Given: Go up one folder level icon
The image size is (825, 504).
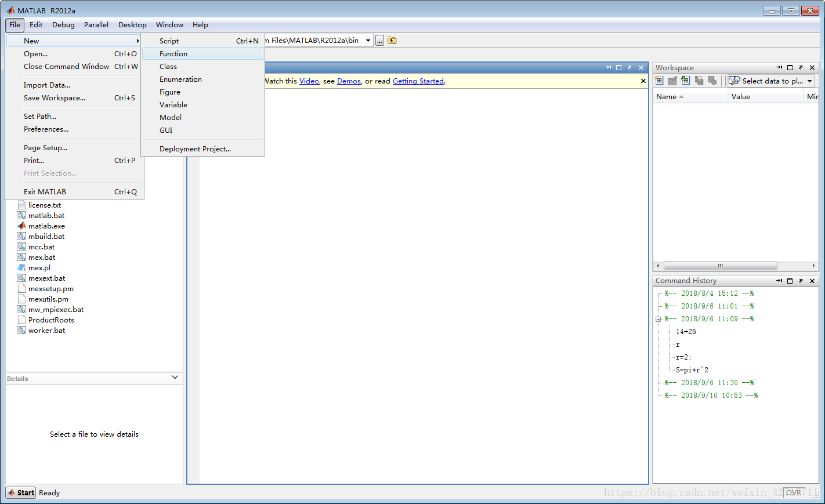Looking at the screenshot, I should (x=392, y=41).
